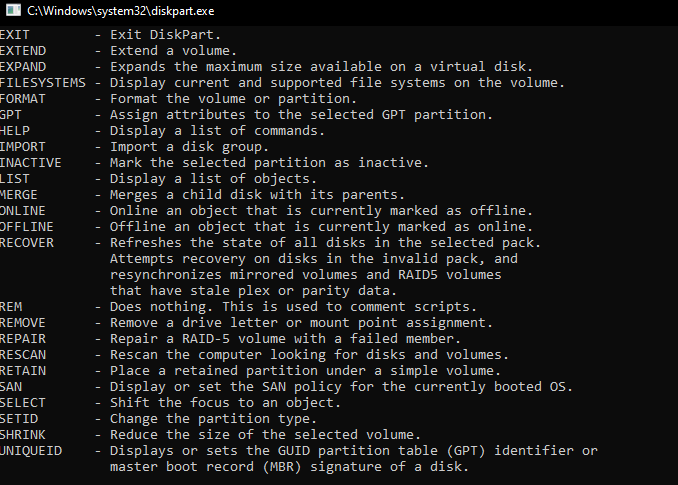Click the FORMAT command name
Viewport: 678px width, 485px height.
click(x=23, y=98)
